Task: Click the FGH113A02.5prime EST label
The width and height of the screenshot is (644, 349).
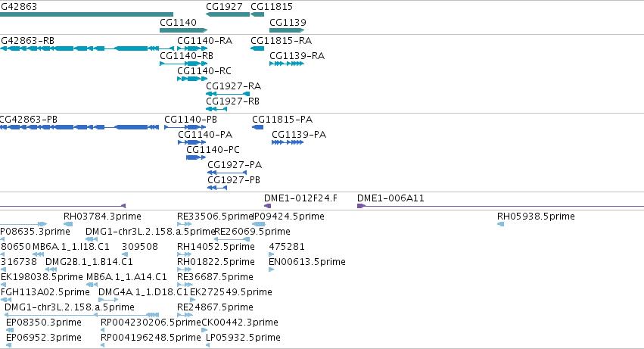Action: point(45,292)
